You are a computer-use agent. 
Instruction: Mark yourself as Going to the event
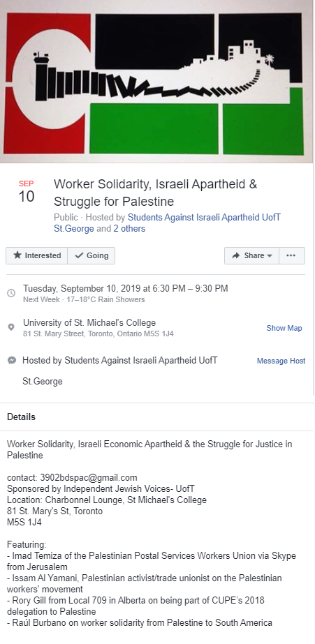pyautogui.click(x=91, y=255)
